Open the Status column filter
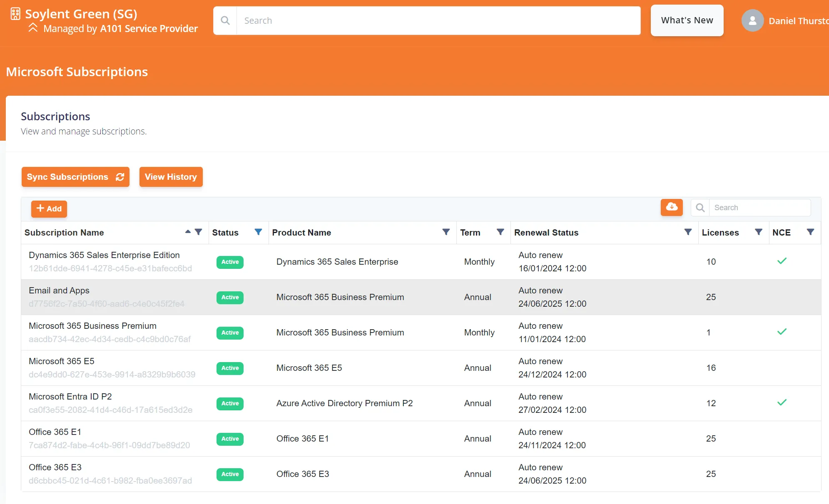 258,232
